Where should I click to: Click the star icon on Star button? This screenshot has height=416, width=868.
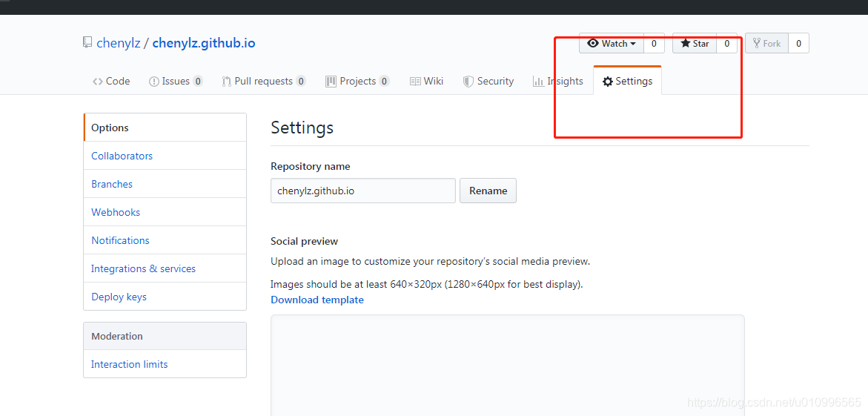coord(686,43)
